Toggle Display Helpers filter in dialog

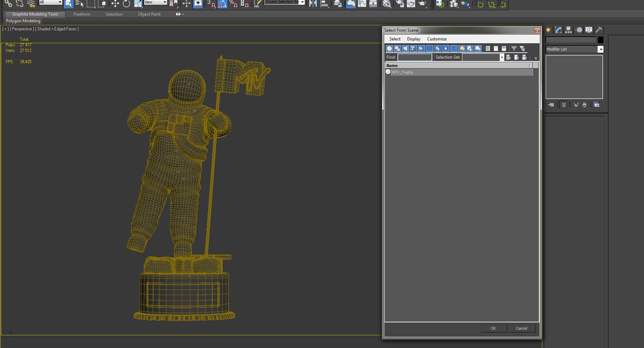422,49
